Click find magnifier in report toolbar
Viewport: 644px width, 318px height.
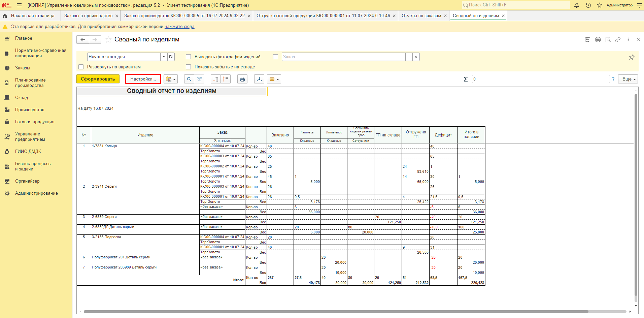pyautogui.click(x=189, y=79)
